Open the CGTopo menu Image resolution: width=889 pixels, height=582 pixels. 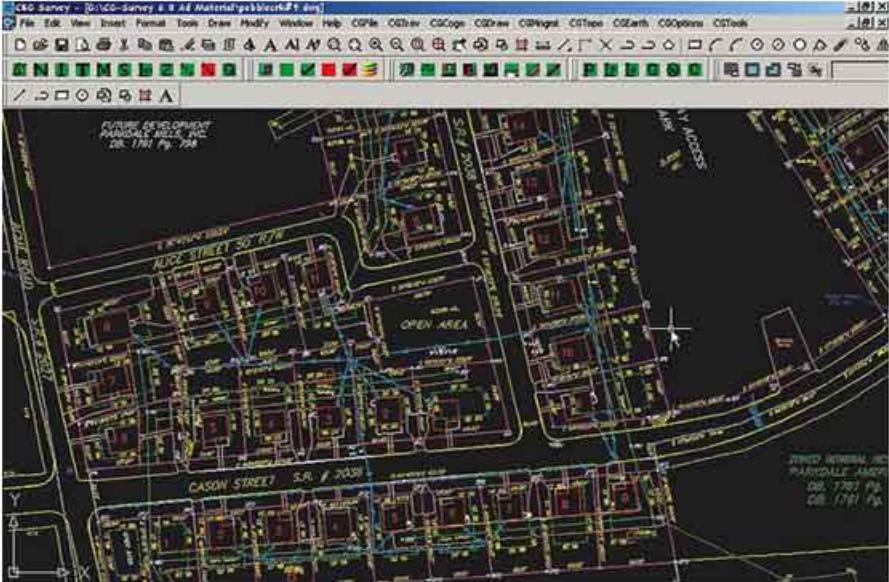coord(583,22)
